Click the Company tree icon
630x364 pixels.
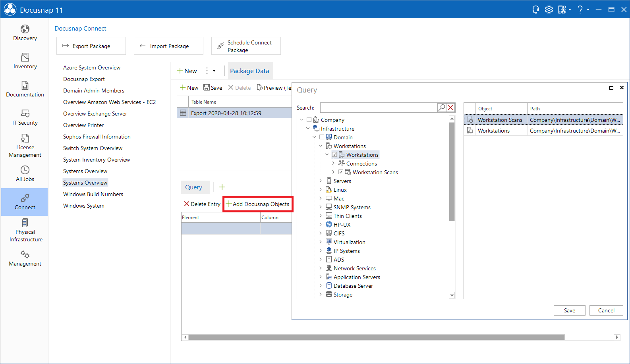(x=316, y=120)
